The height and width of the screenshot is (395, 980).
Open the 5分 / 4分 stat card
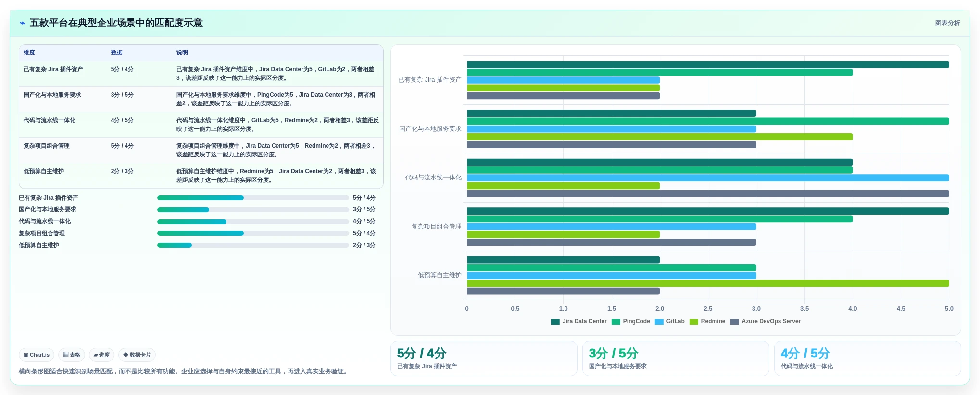(484, 358)
